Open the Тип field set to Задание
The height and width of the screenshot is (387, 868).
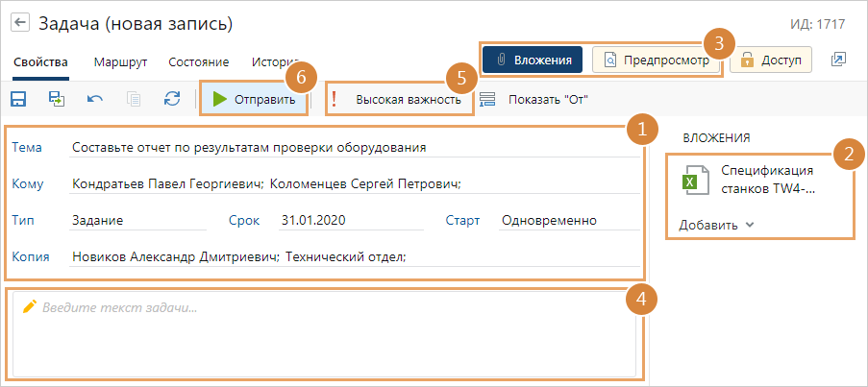137,220
